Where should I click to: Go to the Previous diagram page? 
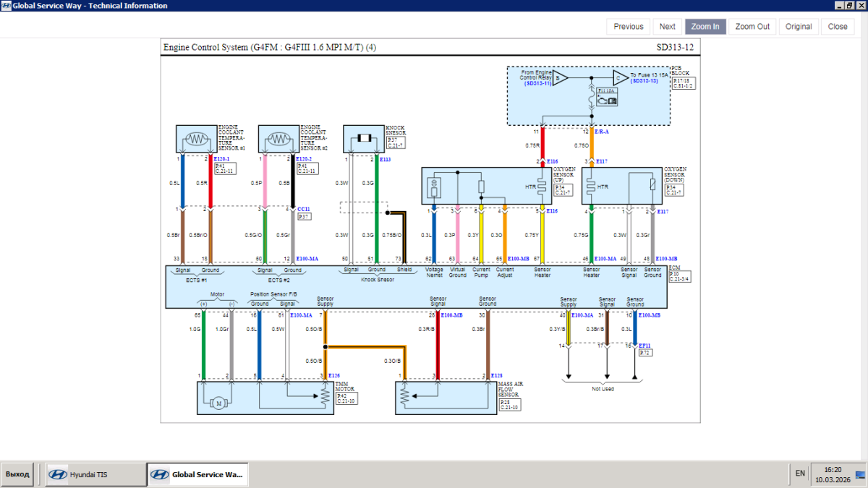click(628, 27)
